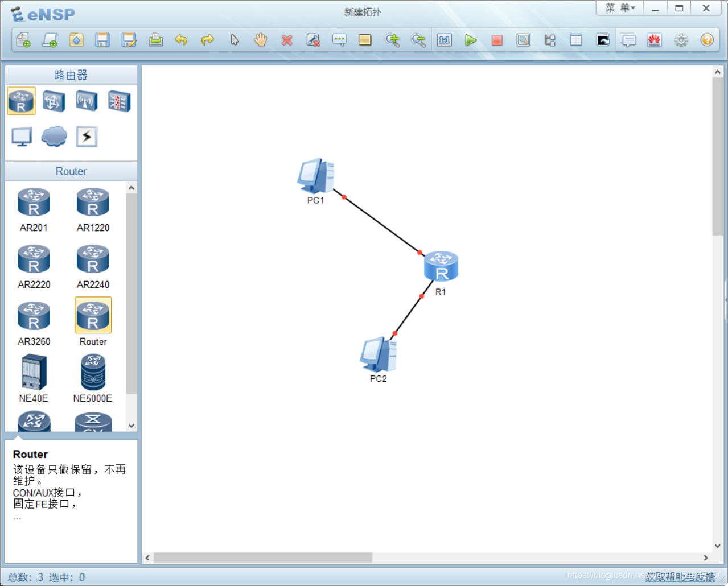
Task: Choose the NE5000E device
Action: click(x=93, y=378)
